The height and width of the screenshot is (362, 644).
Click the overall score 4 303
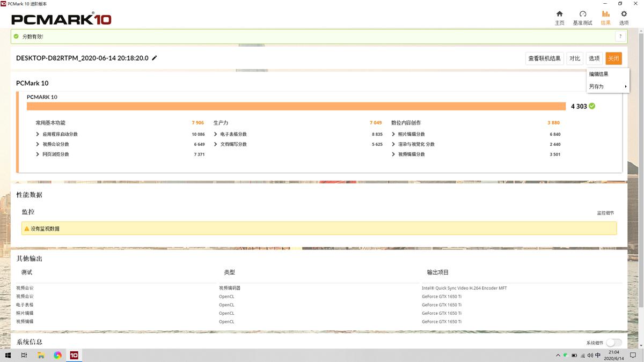coord(579,106)
